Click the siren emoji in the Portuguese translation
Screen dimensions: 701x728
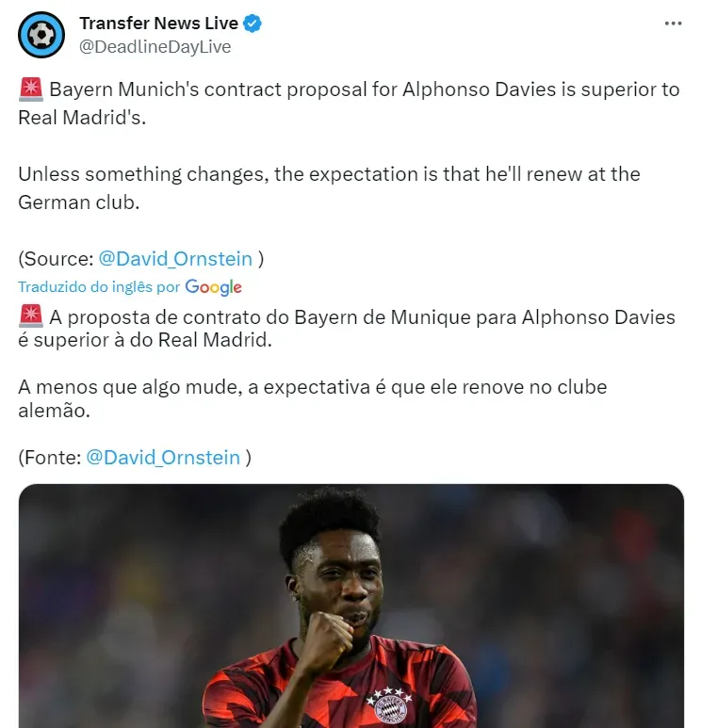tap(31, 315)
